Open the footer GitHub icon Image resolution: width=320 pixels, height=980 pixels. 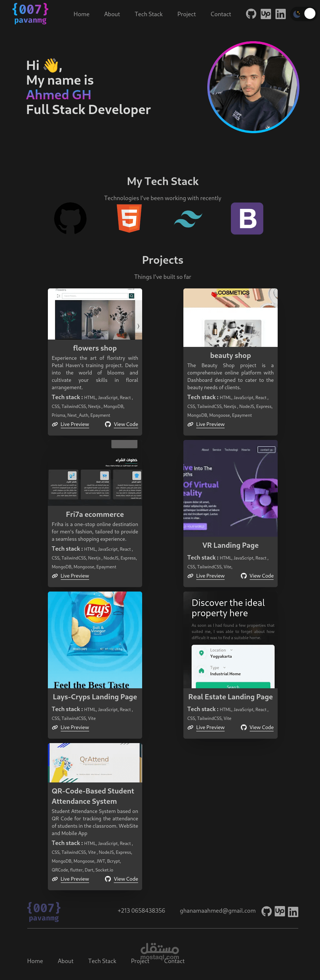[x=267, y=912]
